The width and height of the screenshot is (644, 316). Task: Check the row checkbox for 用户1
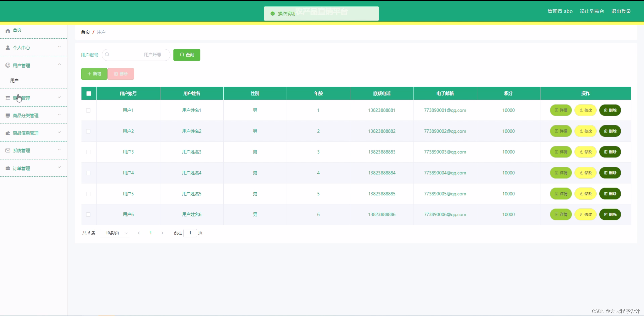[88, 110]
